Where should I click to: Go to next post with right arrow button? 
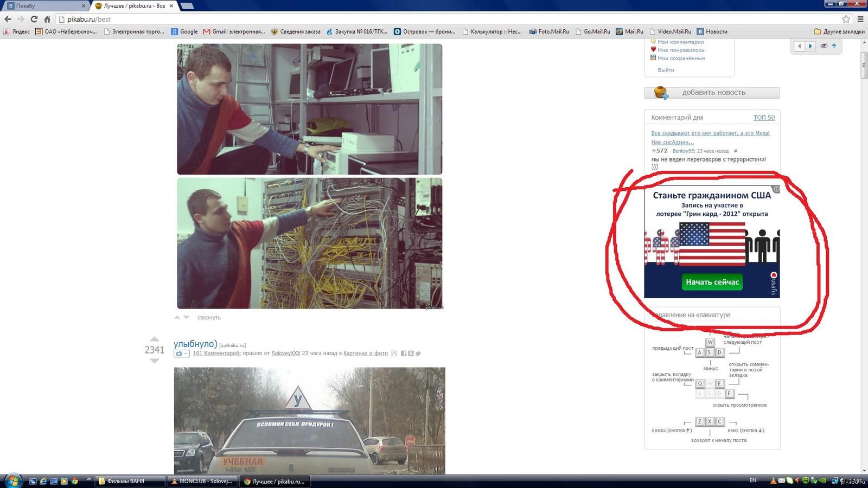[x=810, y=46]
